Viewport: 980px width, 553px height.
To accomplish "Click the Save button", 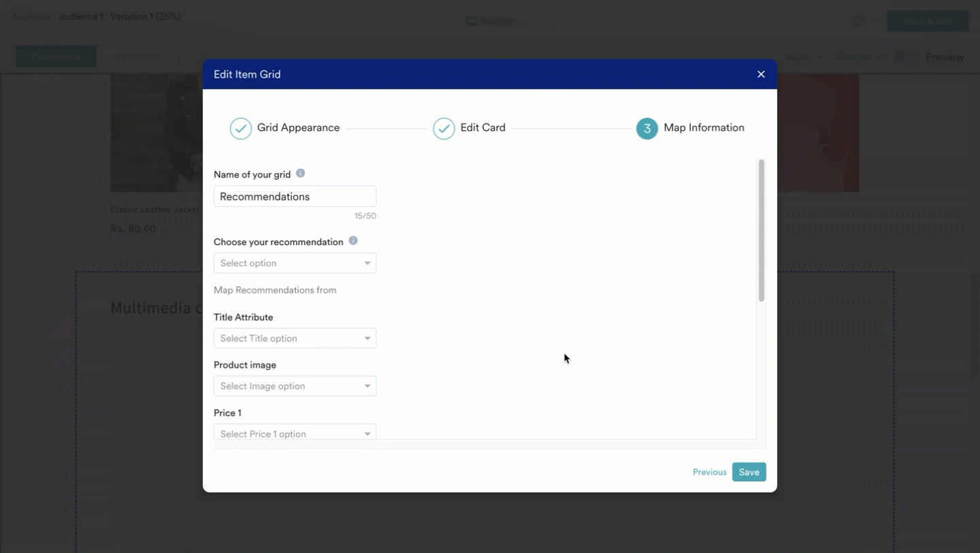I will click(749, 472).
